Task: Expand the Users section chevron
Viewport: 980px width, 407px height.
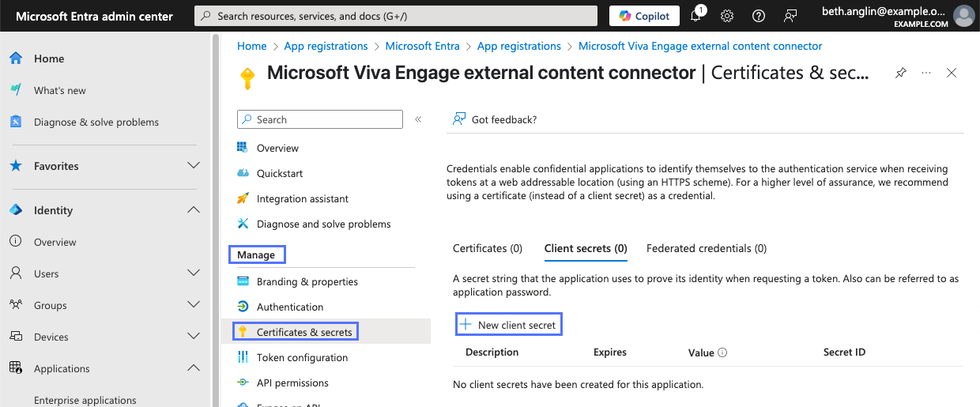Action: (193, 273)
